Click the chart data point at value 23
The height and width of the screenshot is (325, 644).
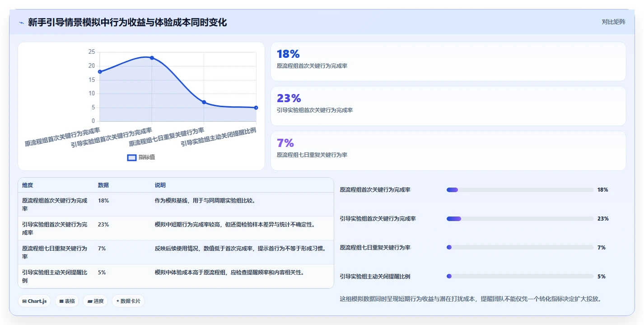click(x=152, y=58)
